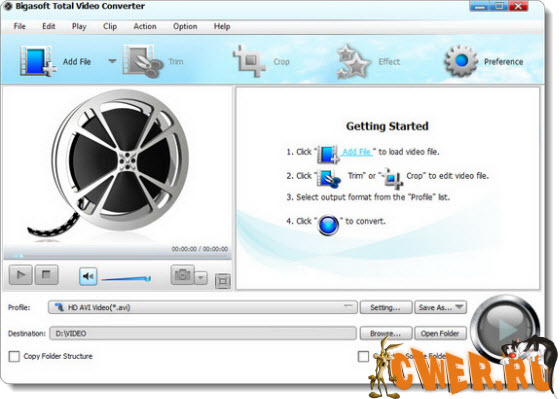Open the Clip menu

110,26
